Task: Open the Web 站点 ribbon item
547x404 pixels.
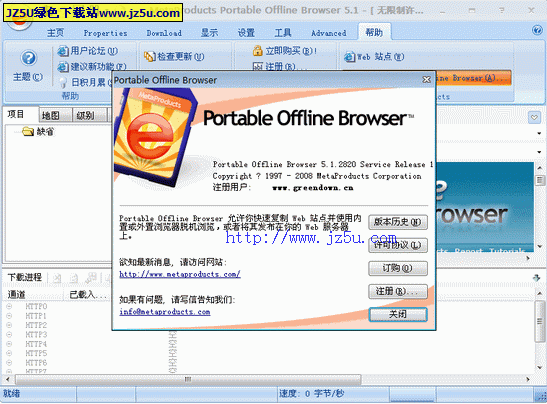Action: click(374, 57)
